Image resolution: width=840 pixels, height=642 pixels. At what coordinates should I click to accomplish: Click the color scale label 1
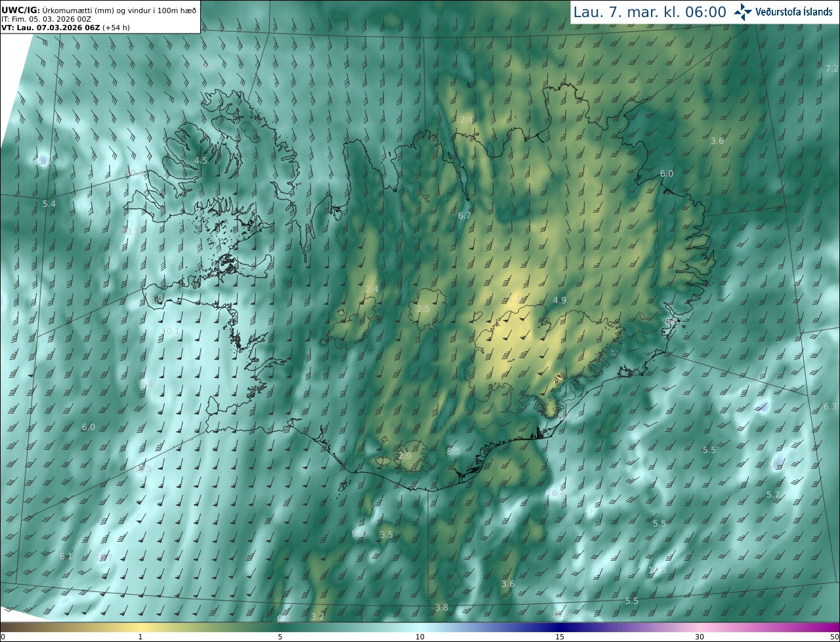click(x=140, y=637)
